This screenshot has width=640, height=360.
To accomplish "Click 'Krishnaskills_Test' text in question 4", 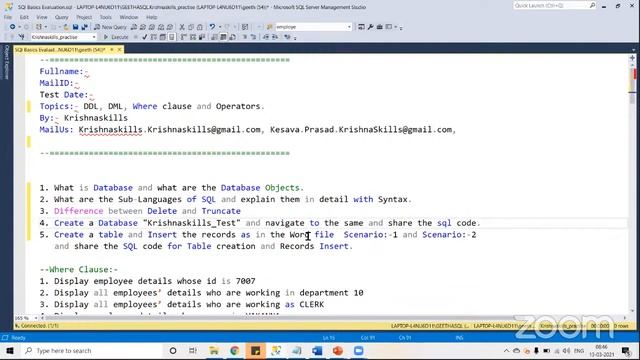I will tap(192, 223).
